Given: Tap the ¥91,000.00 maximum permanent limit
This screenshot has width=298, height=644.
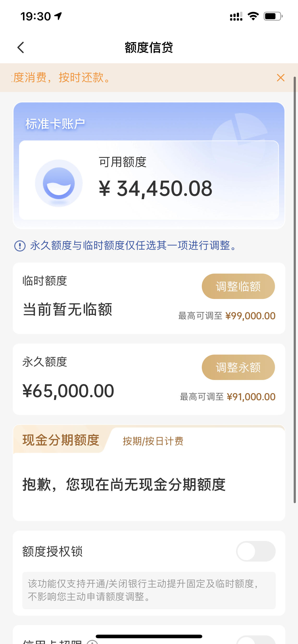Looking at the screenshot, I should [x=251, y=397].
